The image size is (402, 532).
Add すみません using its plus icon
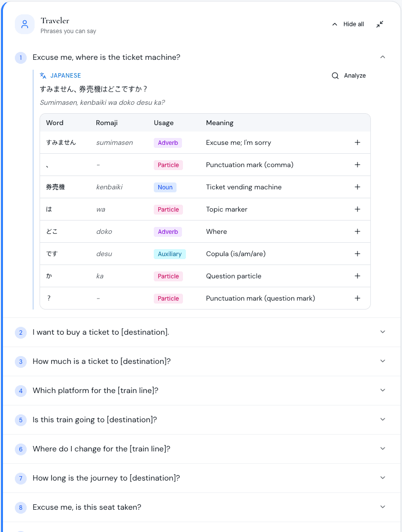pos(357,142)
